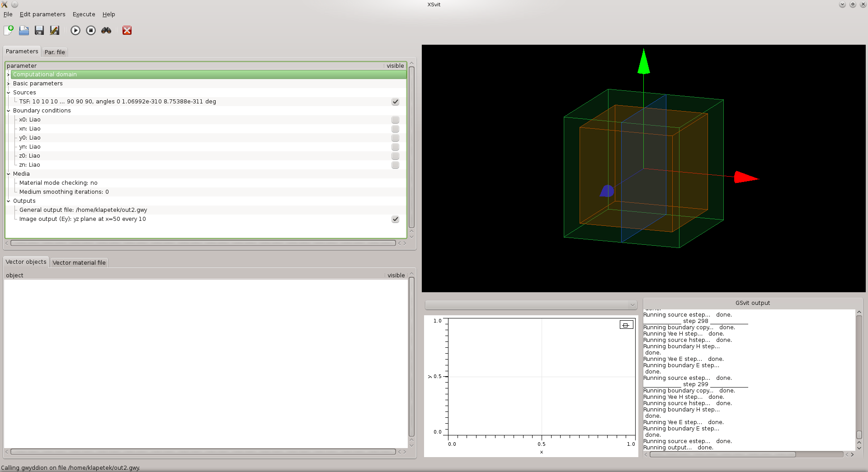Click the red X quit icon
This screenshot has height=472, width=868.
pyautogui.click(x=127, y=30)
